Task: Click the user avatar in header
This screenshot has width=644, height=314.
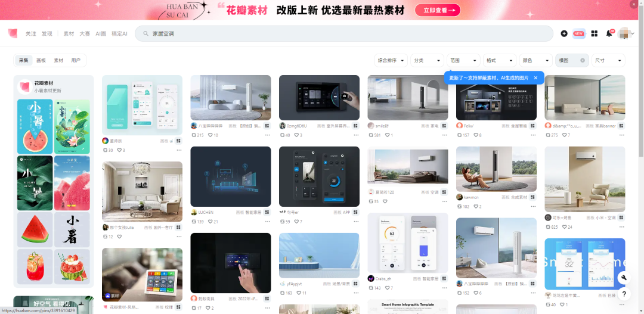Action: pos(624,33)
